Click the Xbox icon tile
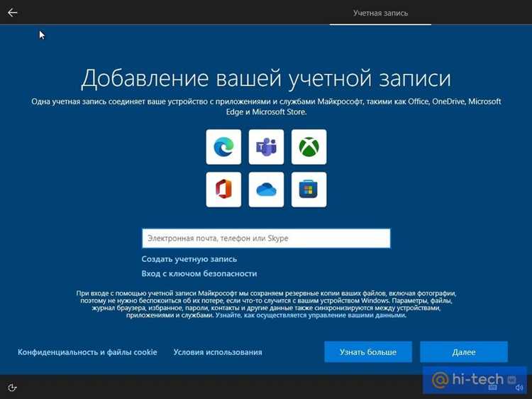Viewport: 532px width, 399px height. [309, 147]
